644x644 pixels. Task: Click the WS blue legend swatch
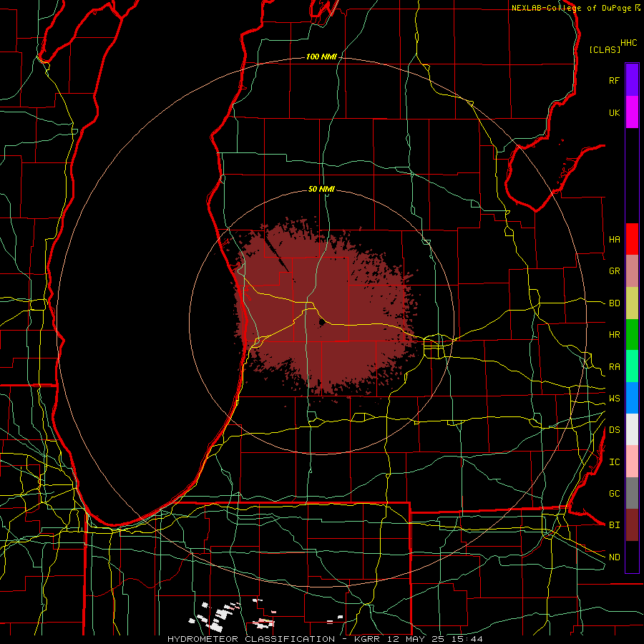point(632,398)
